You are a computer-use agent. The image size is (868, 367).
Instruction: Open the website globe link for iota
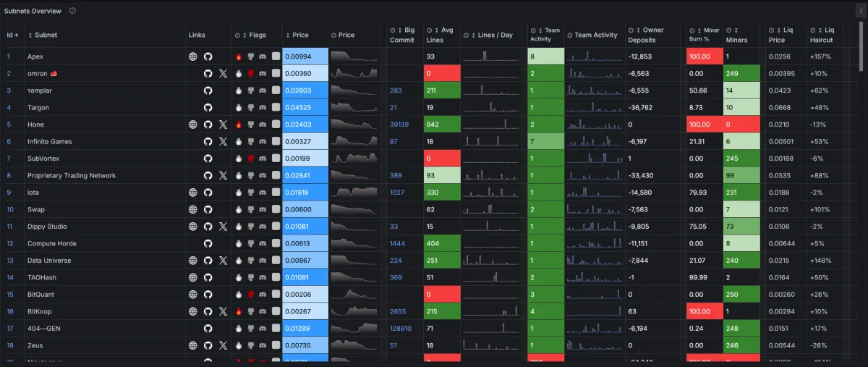click(x=192, y=193)
